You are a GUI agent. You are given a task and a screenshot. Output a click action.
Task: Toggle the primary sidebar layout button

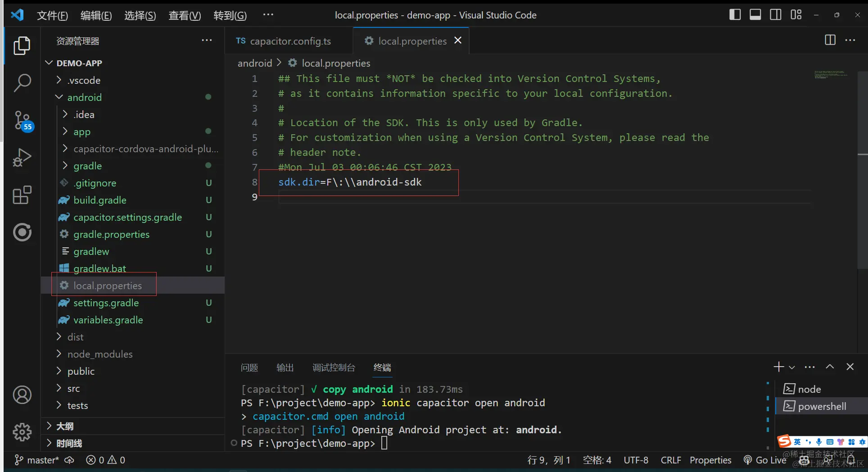tap(735, 15)
